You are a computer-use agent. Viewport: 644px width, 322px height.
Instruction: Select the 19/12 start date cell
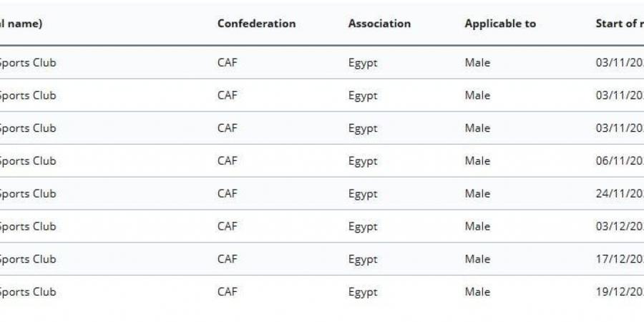click(619, 292)
